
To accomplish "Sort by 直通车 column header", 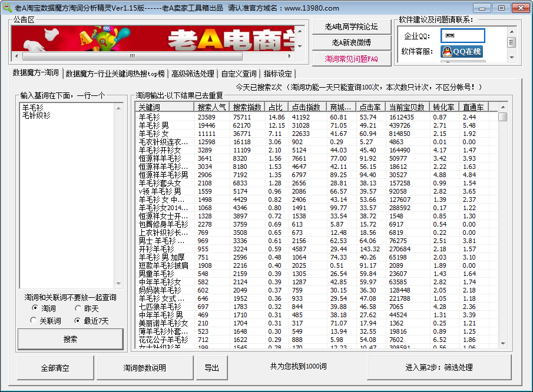I will pos(473,107).
